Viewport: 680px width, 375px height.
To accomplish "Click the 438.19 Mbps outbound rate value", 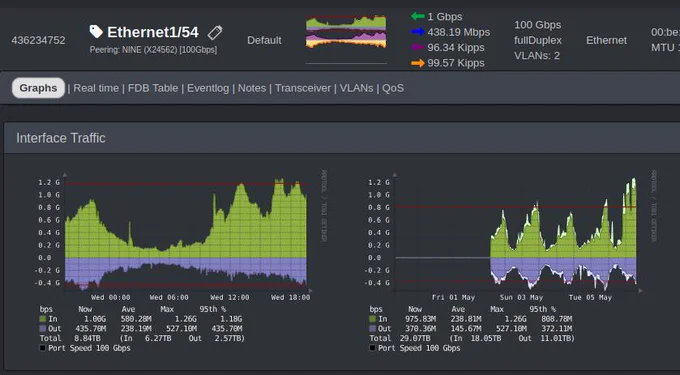I will point(458,32).
